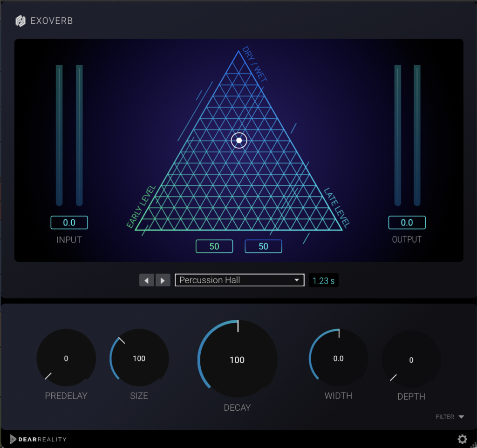Image resolution: width=477 pixels, height=448 pixels.
Task: Click the Predelay knob
Action: coord(66,358)
